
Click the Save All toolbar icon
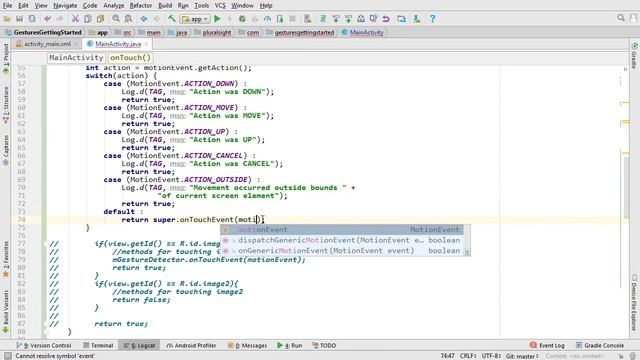pyautogui.click(x=19, y=19)
